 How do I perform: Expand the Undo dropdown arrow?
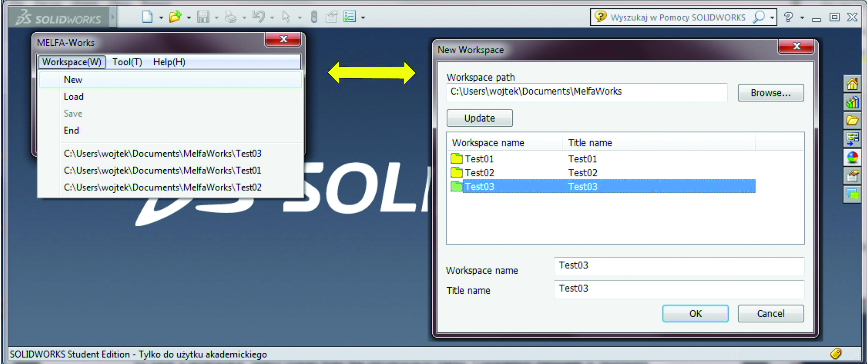[272, 18]
